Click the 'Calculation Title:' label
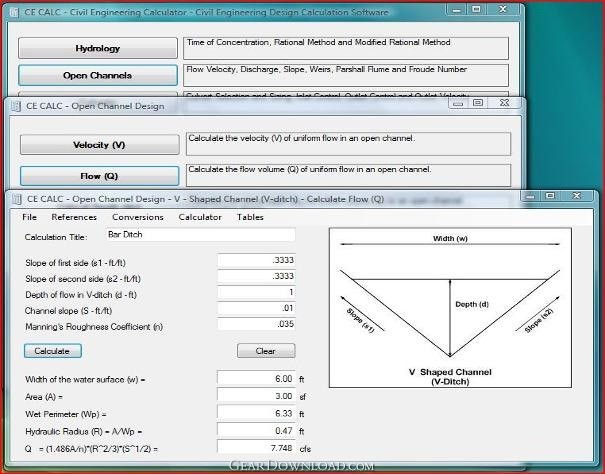The width and height of the screenshot is (605, 474). [x=56, y=237]
